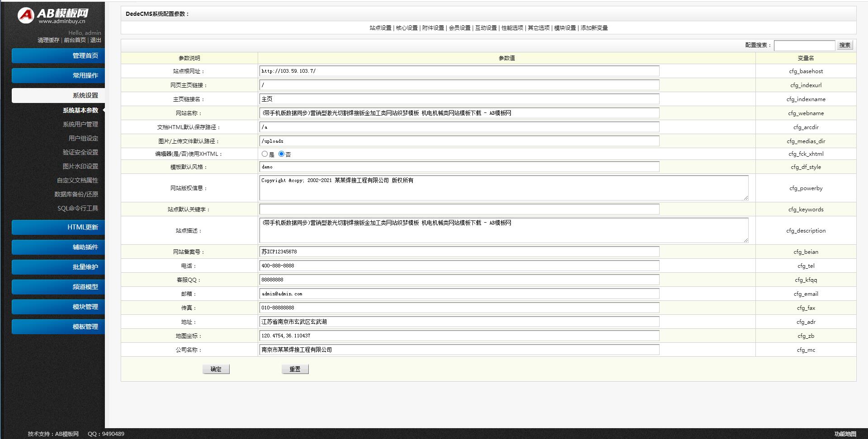Focus the 网页主页链接 input field
This screenshot has height=439, width=868.
tap(459, 85)
